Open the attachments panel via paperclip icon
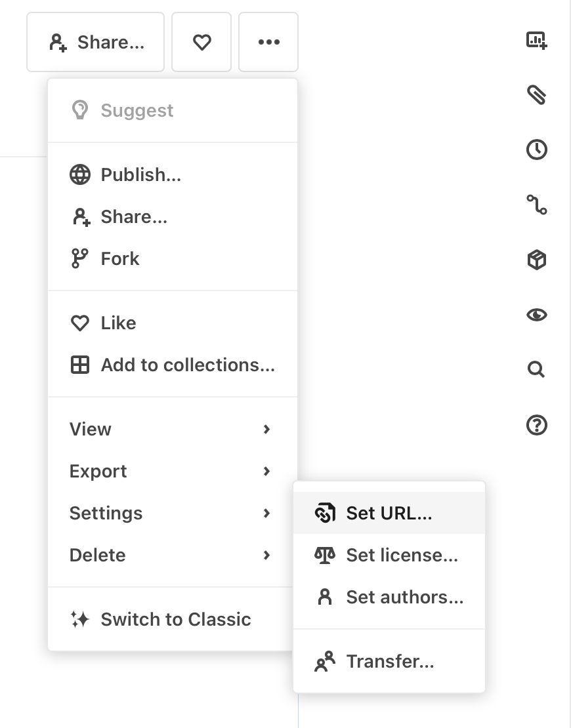571x728 pixels. click(x=536, y=94)
